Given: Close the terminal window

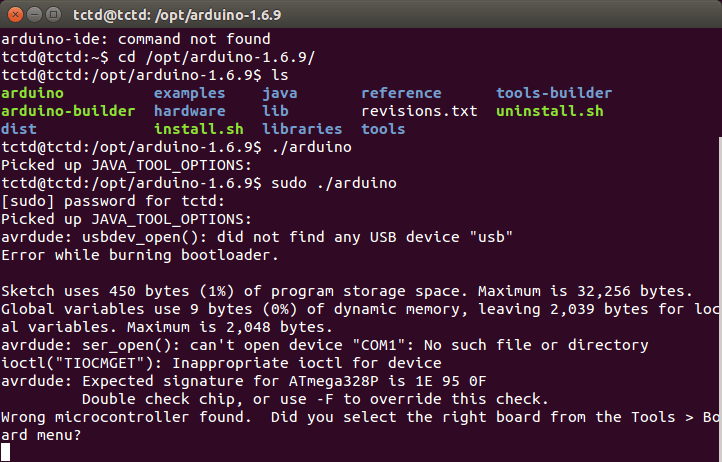Looking at the screenshot, I should point(15,15).
